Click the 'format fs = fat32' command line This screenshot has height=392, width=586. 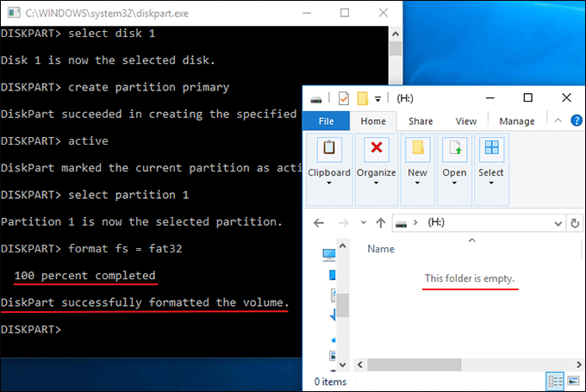(x=91, y=249)
